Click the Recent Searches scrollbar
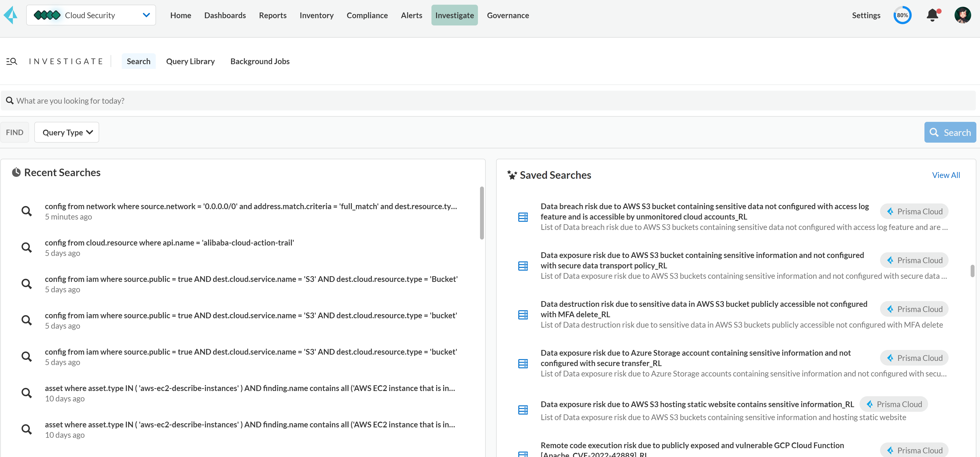Viewport: 980px width, 457px height. click(482, 213)
